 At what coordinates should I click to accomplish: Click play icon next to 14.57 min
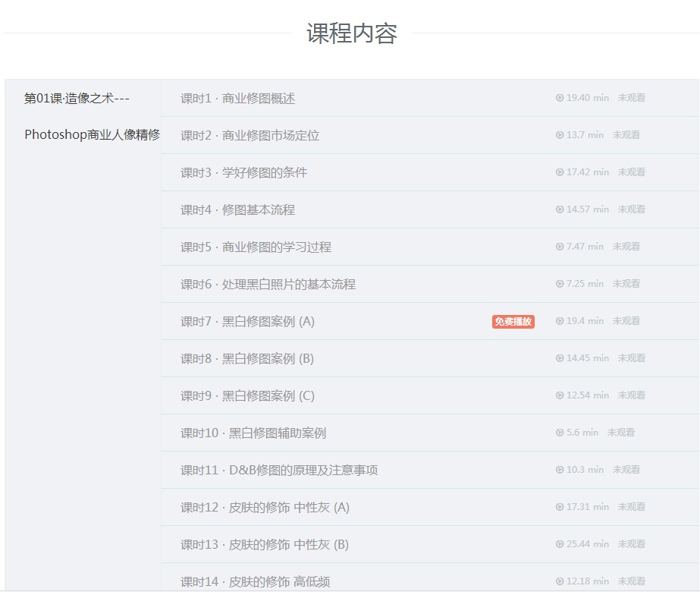coord(560,209)
